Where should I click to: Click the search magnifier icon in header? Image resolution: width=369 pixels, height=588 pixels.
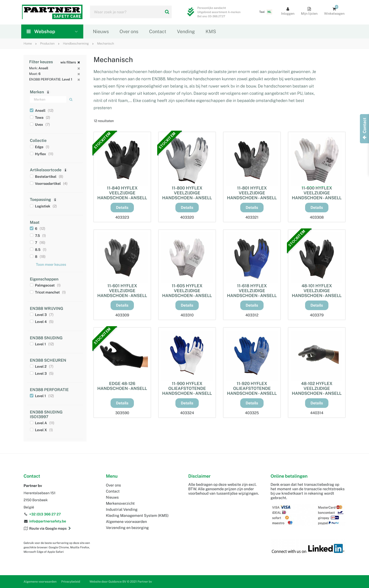point(167,12)
